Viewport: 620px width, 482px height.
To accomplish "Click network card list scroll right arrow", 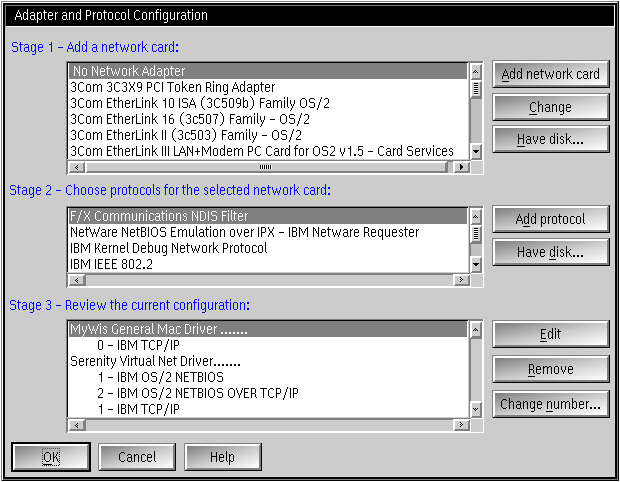I will [x=461, y=167].
